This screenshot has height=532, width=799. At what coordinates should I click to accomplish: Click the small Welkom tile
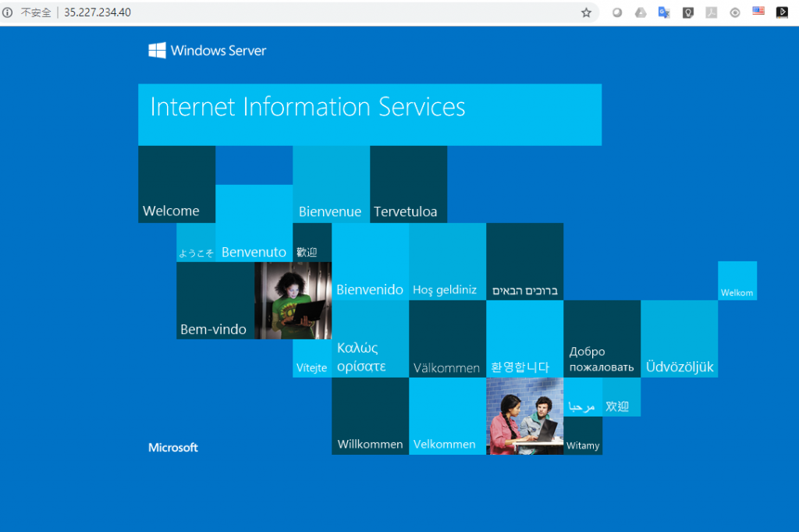(737, 281)
